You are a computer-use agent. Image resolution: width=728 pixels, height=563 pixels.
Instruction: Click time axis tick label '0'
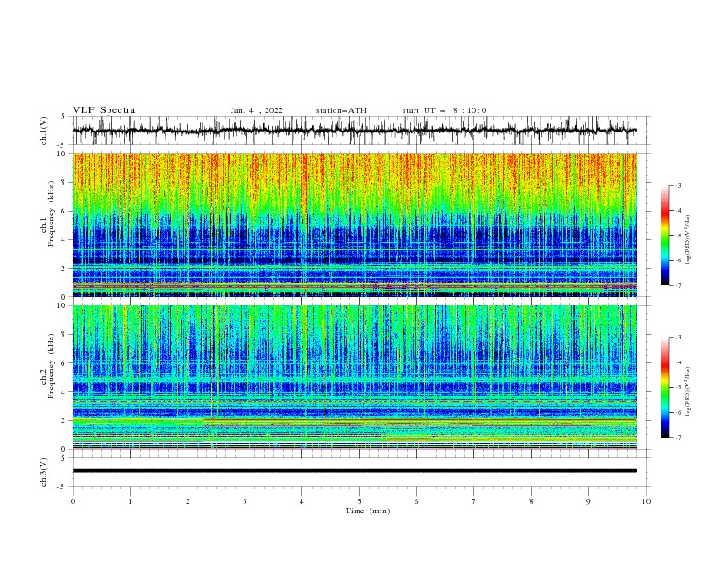coord(73,501)
